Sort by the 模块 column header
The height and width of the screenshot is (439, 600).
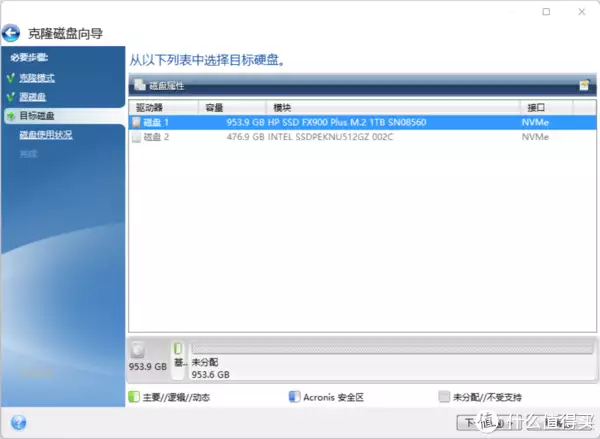pyautogui.click(x=393, y=108)
